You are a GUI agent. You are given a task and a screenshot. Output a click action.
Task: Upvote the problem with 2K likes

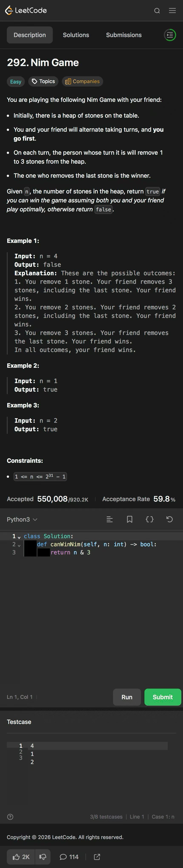[21, 856]
